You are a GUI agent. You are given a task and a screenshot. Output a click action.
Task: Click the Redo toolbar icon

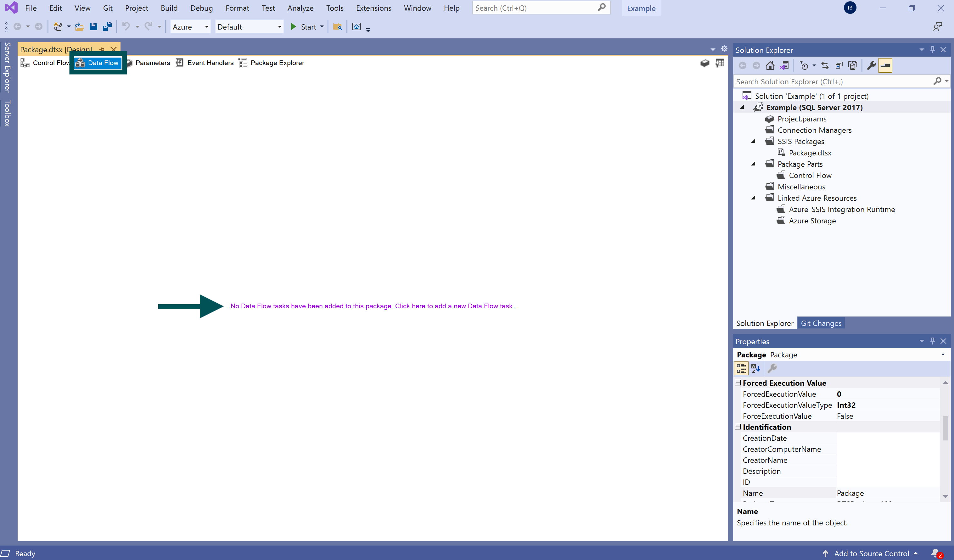click(x=149, y=26)
